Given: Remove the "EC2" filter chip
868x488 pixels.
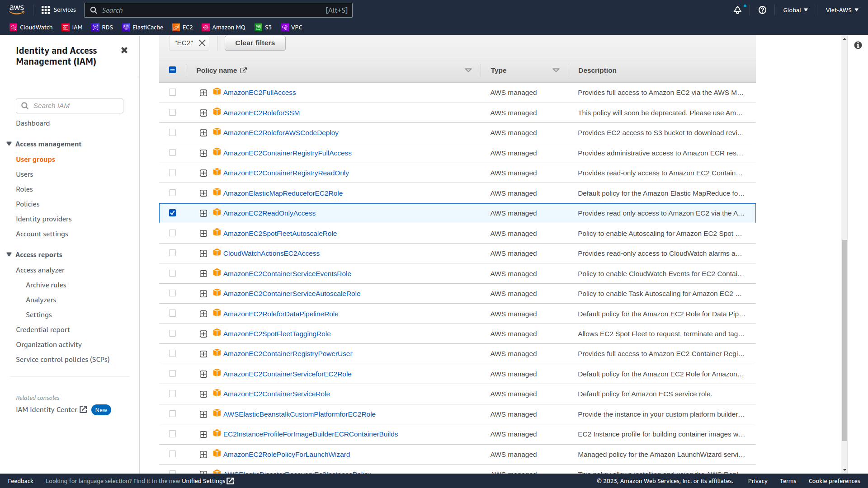Looking at the screenshot, I should click(202, 43).
